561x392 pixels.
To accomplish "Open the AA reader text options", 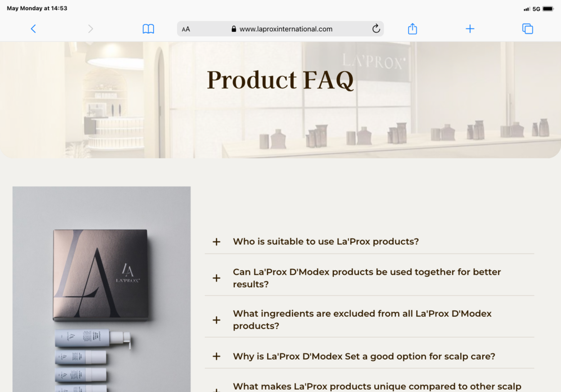I will 186,29.
